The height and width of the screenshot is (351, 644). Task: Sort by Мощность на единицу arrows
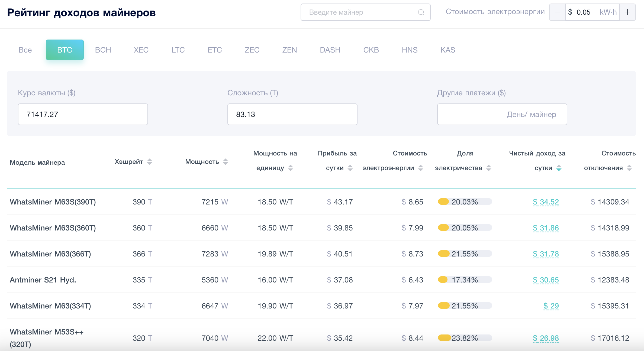pyautogui.click(x=291, y=168)
